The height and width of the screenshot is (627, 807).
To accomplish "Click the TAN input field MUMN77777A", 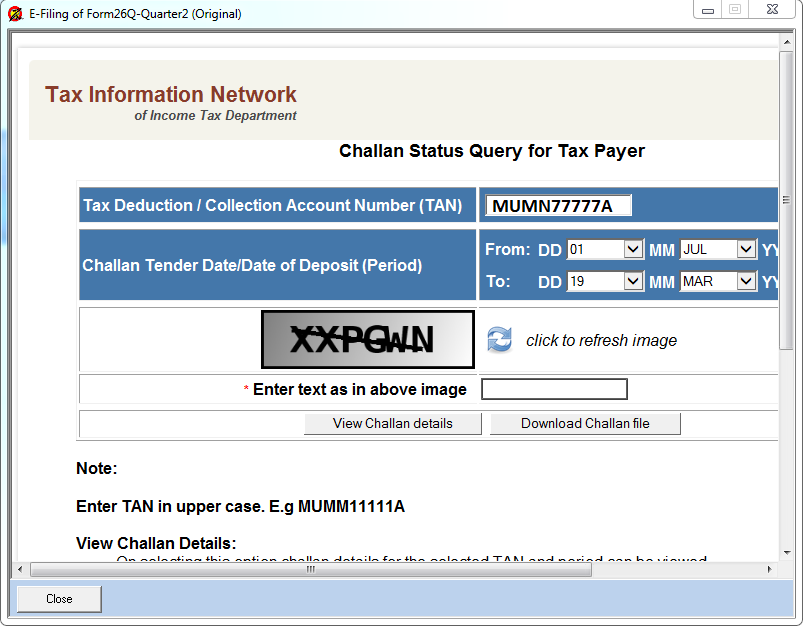I will click(x=558, y=205).
